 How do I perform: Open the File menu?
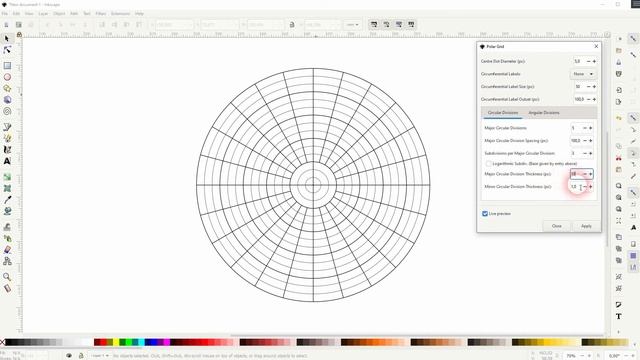click(x=4, y=13)
